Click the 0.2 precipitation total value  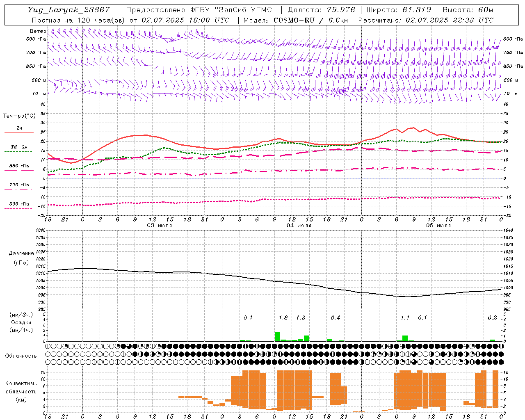pos(492,318)
